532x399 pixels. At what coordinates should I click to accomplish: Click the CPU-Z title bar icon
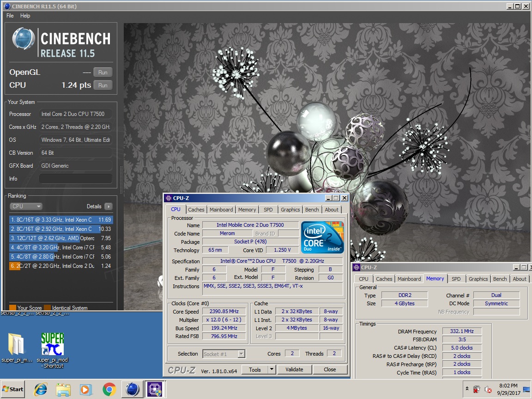(169, 198)
